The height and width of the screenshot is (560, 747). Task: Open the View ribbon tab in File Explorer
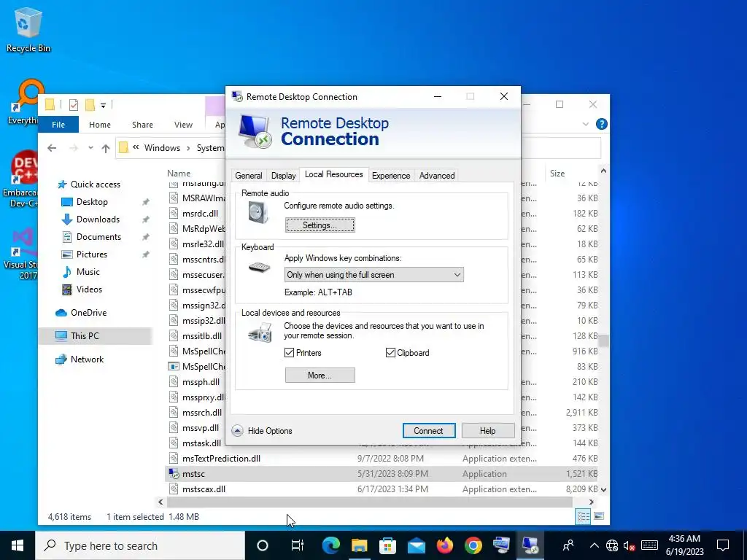(x=183, y=124)
